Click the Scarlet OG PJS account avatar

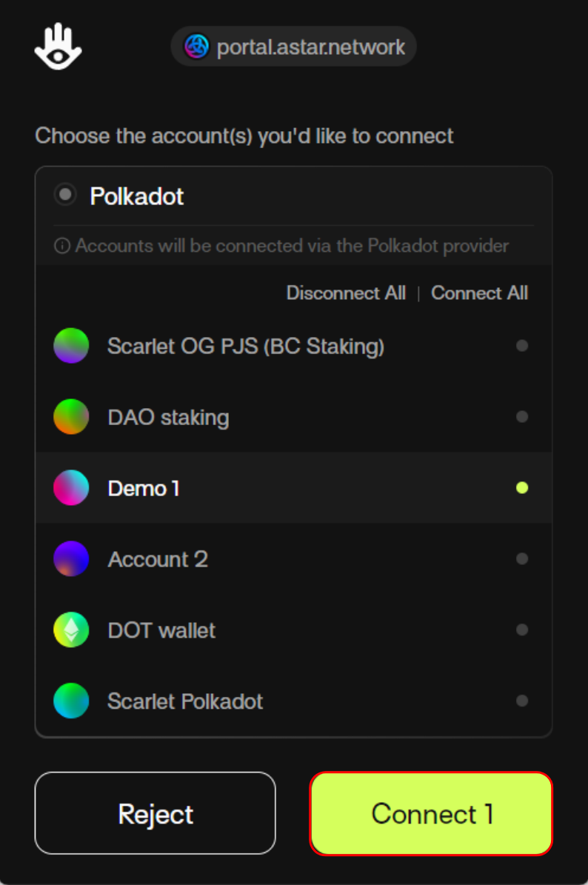point(71,346)
